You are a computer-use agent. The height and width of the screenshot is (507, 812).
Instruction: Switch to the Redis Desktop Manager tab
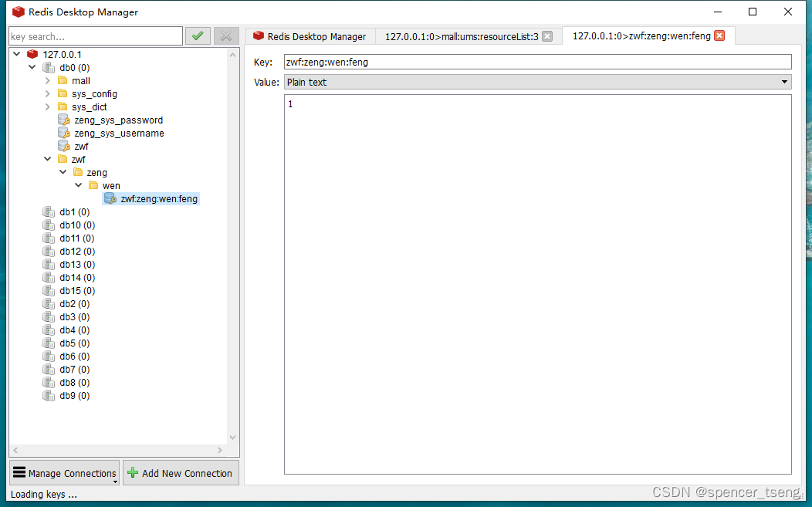(310, 36)
